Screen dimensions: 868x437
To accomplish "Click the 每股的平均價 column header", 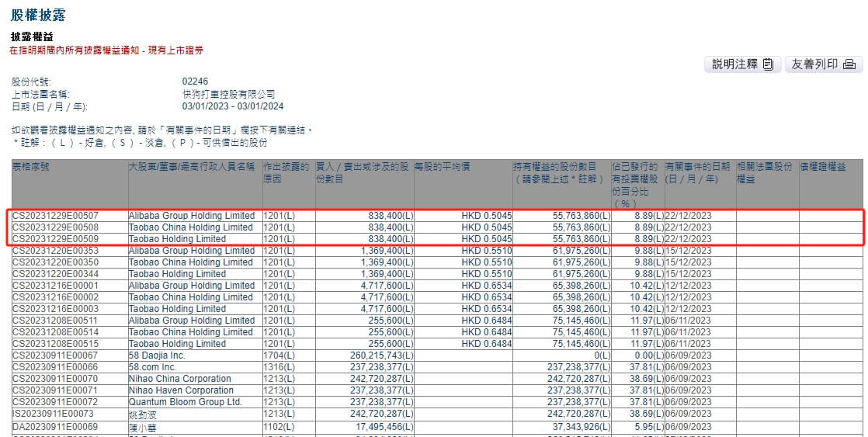I will 443,167.
